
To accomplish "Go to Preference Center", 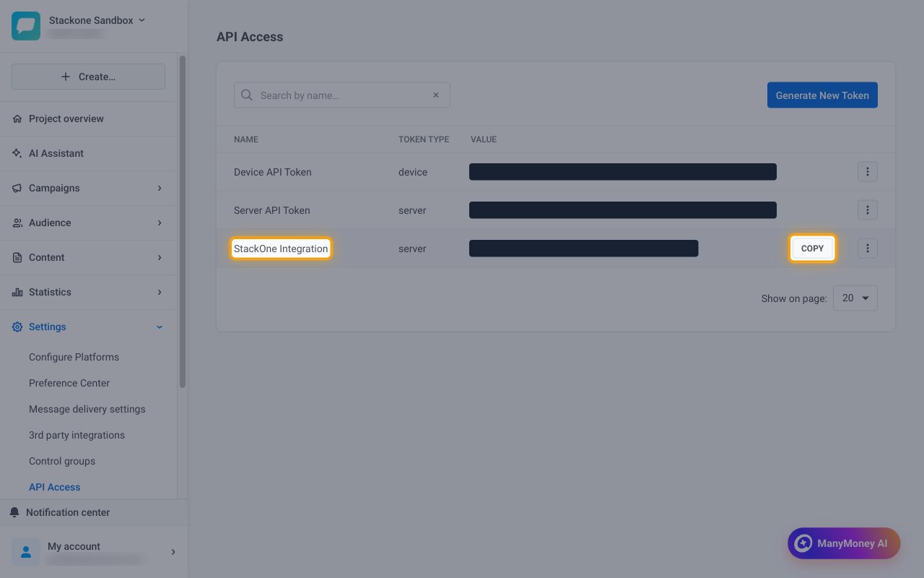I will (x=69, y=383).
